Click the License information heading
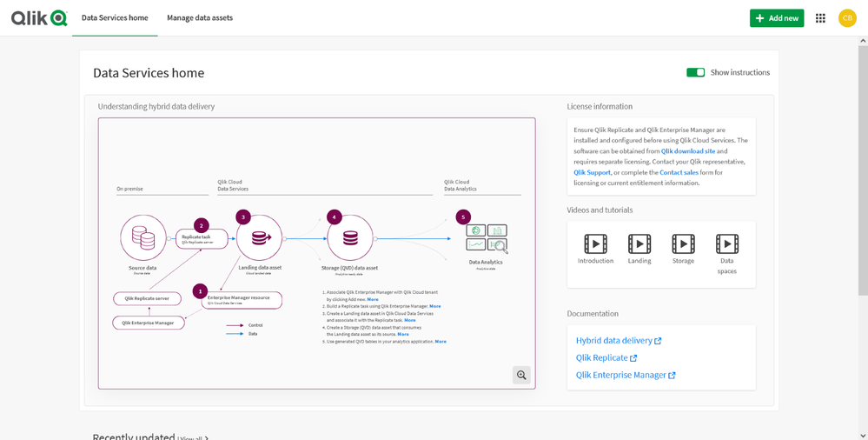868x440 pixels. pos(600,106)
